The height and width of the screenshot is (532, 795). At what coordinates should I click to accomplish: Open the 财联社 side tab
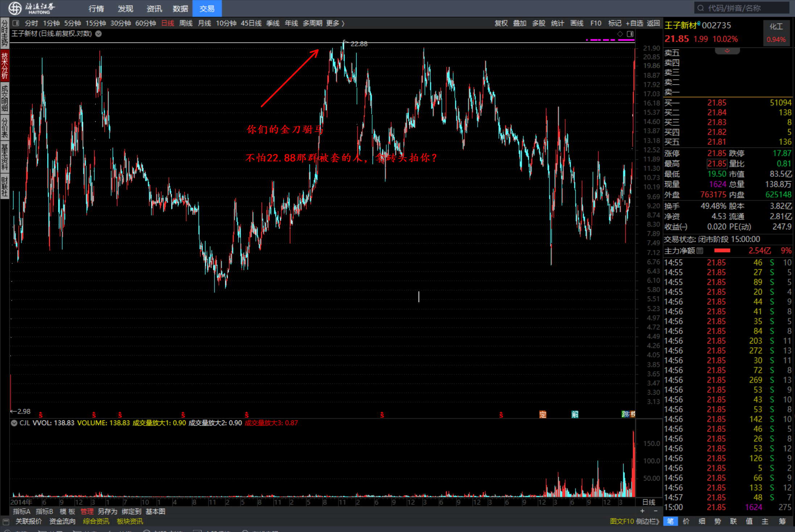point(5,186)
